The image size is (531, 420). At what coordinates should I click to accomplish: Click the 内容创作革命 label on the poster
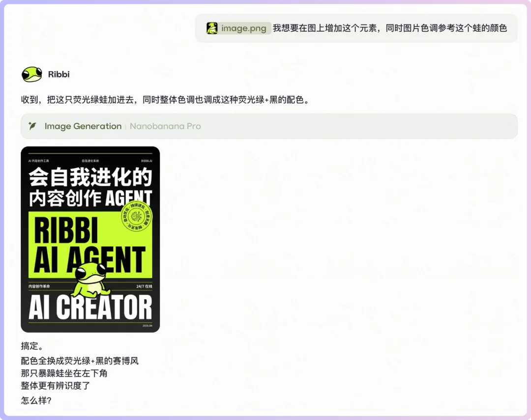click(x=39, y=286)
